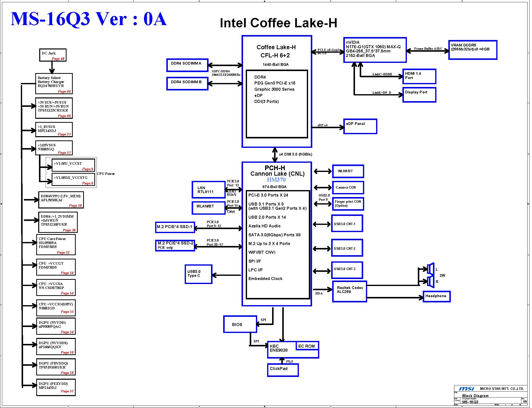The height and width of the screenshot is (408, 532).
Task: Click the "Intel Coffee Lake-H" heading
Action: coord(279,23)
